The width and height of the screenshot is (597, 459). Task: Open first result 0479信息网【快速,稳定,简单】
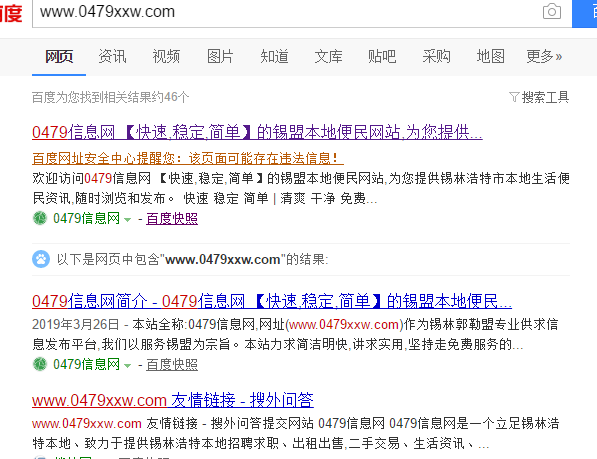(x=257, y=132)
